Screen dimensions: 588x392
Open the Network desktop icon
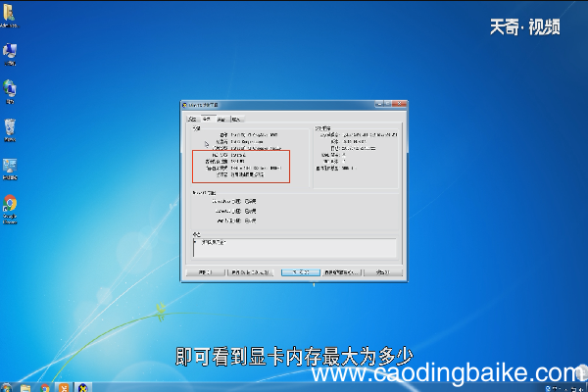click(10, 92)
